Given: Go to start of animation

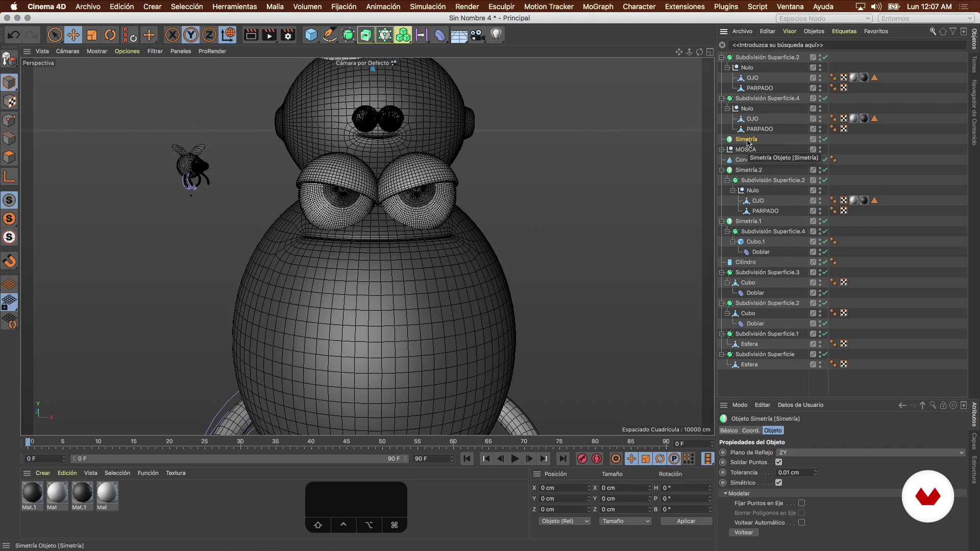Looking at the screenshot, I should (x=467, y=459).
